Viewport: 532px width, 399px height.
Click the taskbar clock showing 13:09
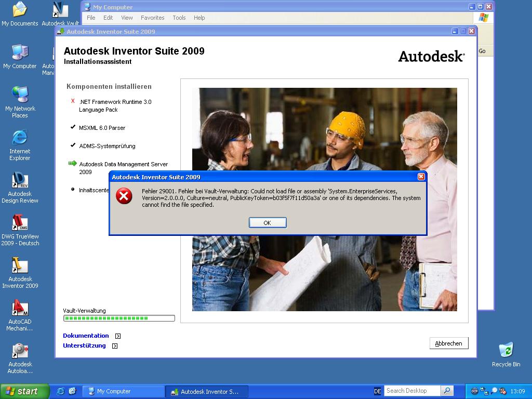(518, 391)
